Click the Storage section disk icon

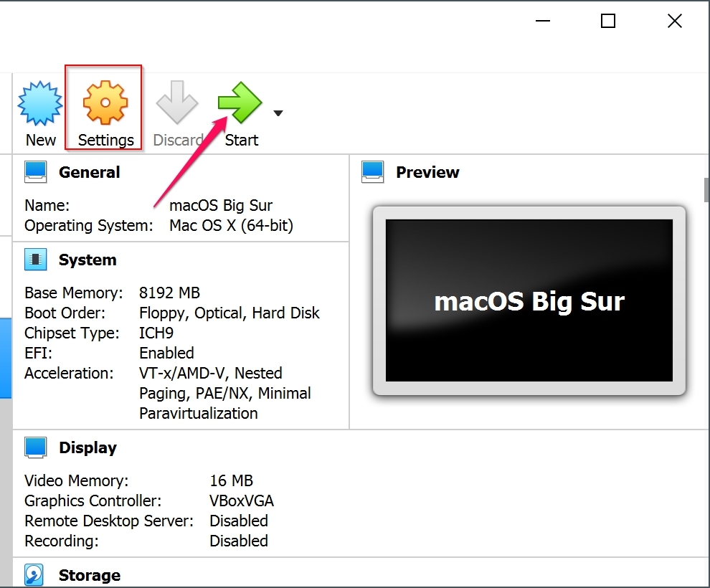pos(34,575)
